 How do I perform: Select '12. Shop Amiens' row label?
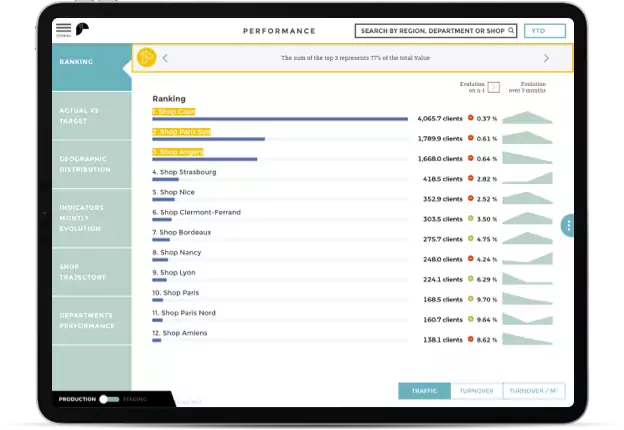tap(180, 333)
